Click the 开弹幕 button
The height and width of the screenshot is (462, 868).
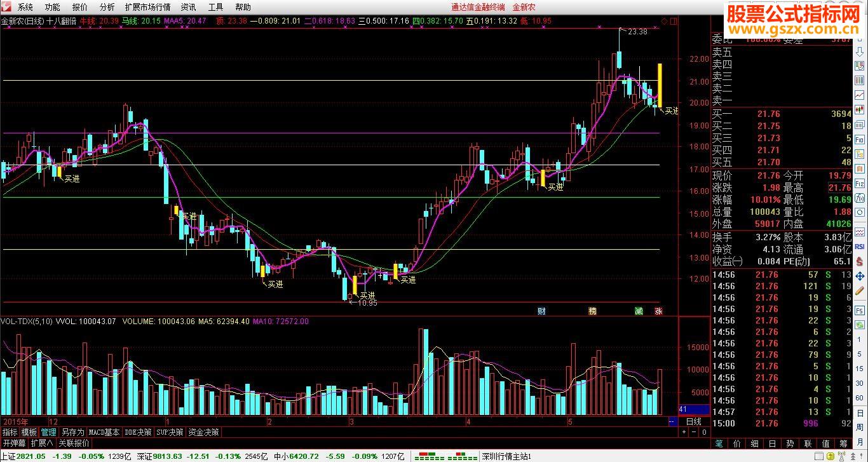[14, 443]
